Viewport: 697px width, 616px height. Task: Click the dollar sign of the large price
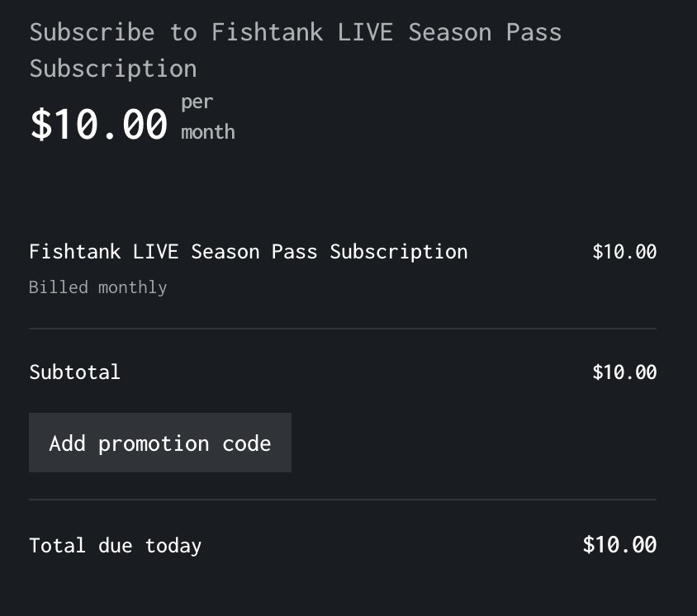pos(40,125)
